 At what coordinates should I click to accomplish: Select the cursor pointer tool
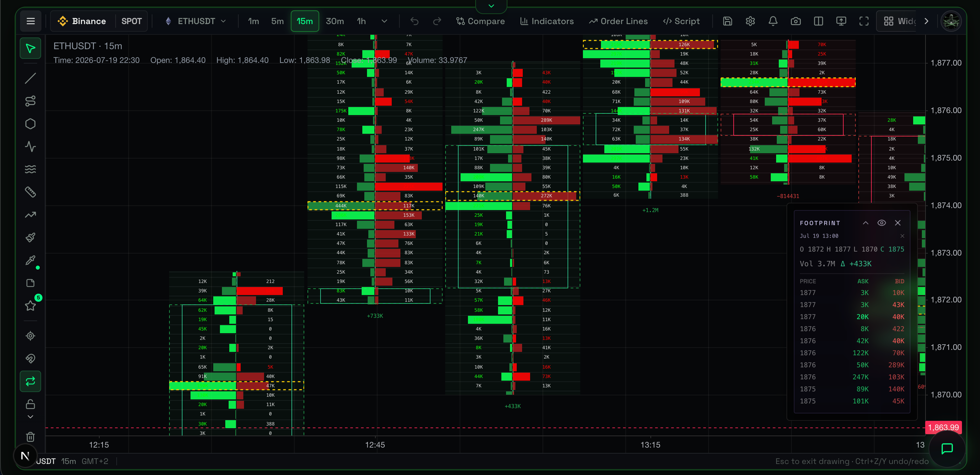[30, 49]
